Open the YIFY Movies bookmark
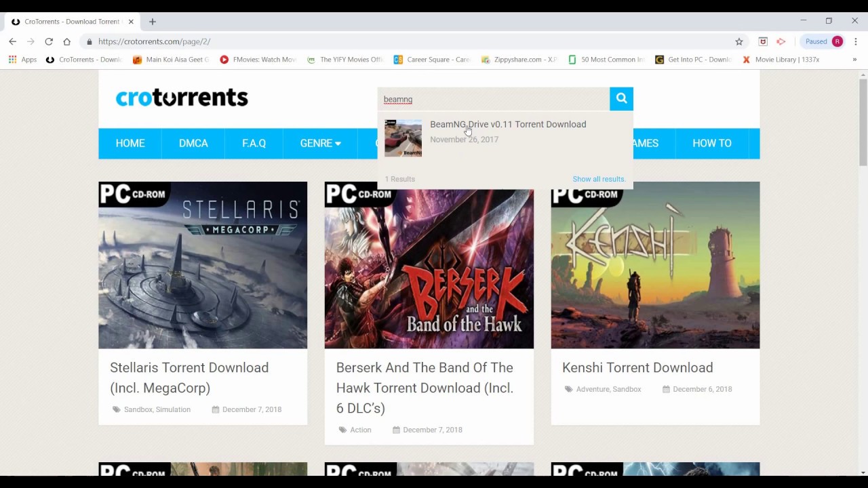This screenshot has width=868, height=488. (x=345, y=60)
